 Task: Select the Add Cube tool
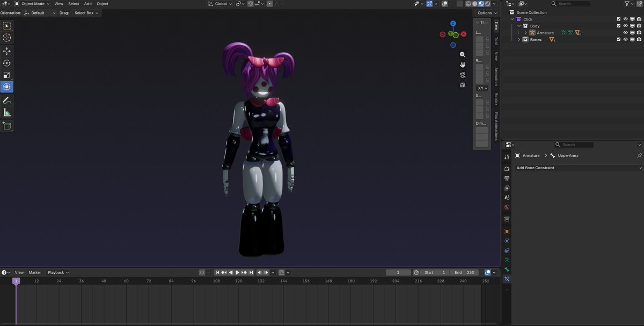click(6, 126)
